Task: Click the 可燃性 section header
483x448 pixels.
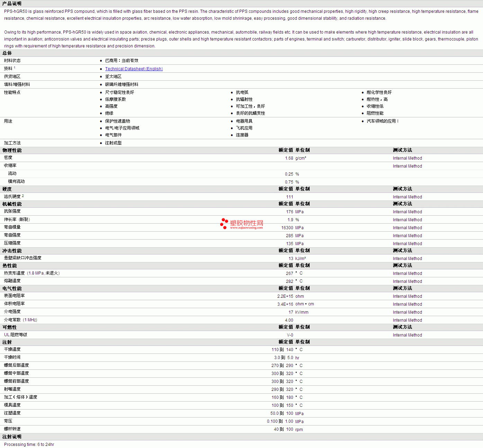Action: pyautogui.click(x=9, y=328)
